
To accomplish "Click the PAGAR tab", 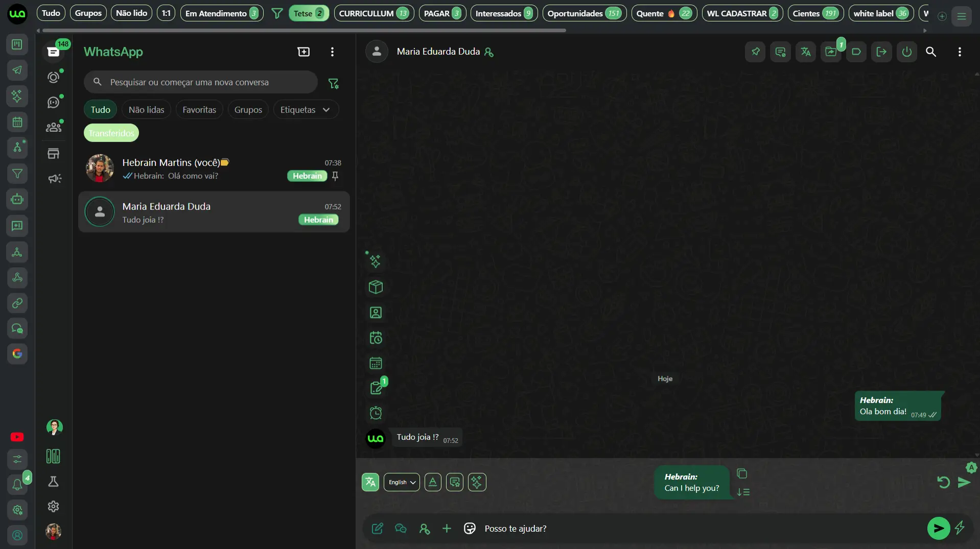I will [442, 13].
